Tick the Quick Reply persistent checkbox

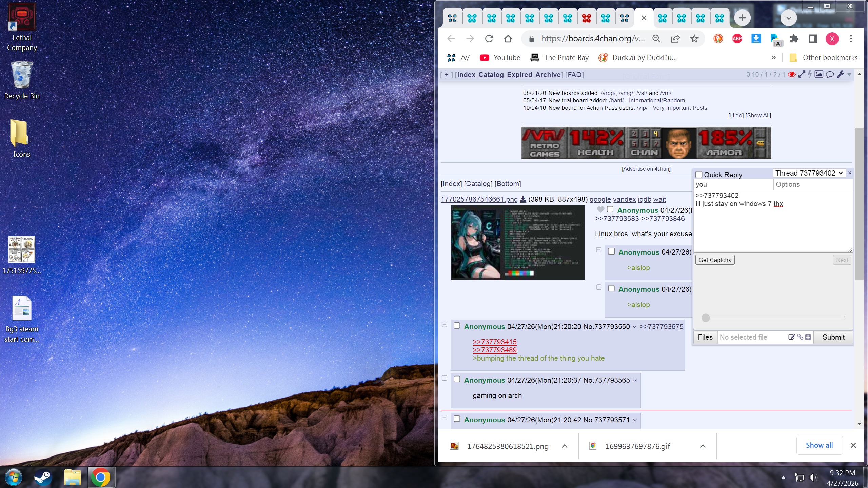[699, 175]
